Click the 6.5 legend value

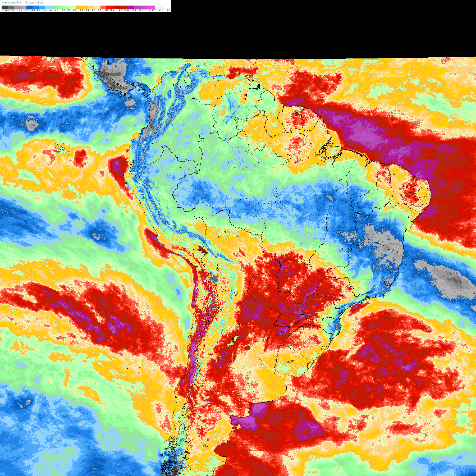point(81,10)
